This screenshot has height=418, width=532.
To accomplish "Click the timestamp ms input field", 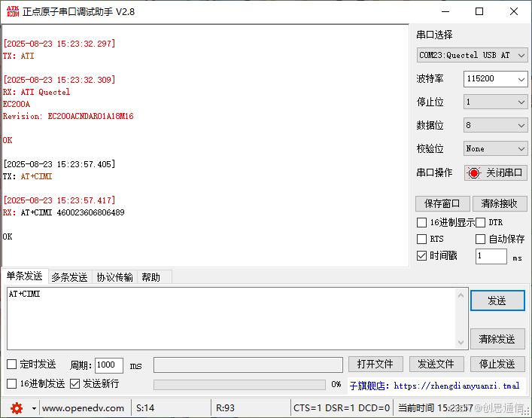I will click(491, 256).
